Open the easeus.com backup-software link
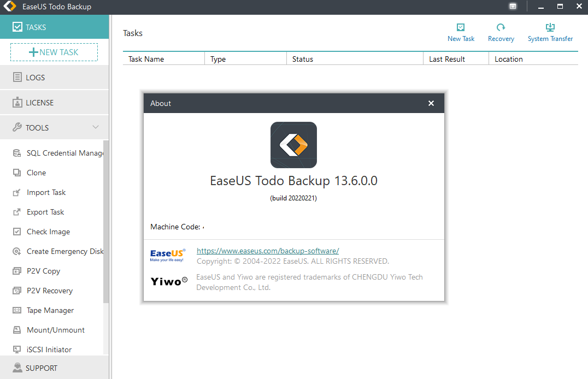588x379 pixels. 268,251
